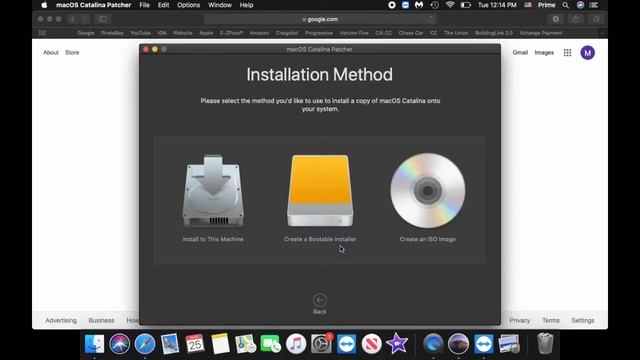Open the File menu
640x360 pixels.
tap(144, 5)
